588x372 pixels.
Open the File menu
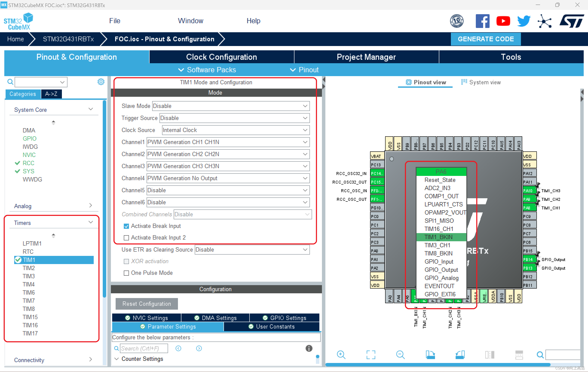coord(115,21)
